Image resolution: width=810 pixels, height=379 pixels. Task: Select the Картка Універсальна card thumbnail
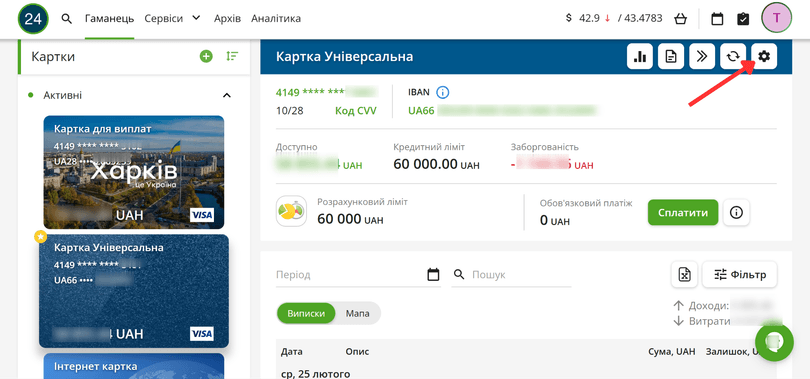(134, 291)
